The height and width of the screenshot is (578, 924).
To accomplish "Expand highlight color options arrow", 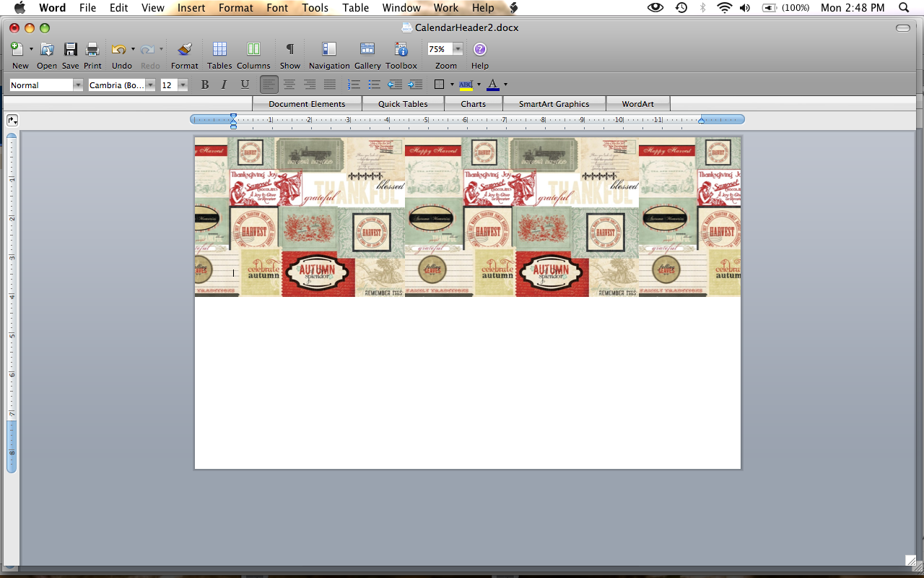I will [479, 85].
